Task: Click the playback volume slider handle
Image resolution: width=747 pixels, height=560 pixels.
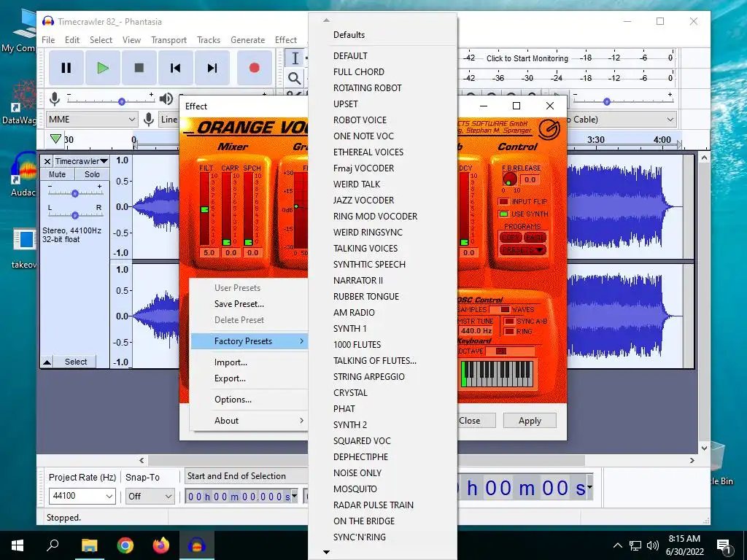Action: pyautogui.click(x=606, y=101)
